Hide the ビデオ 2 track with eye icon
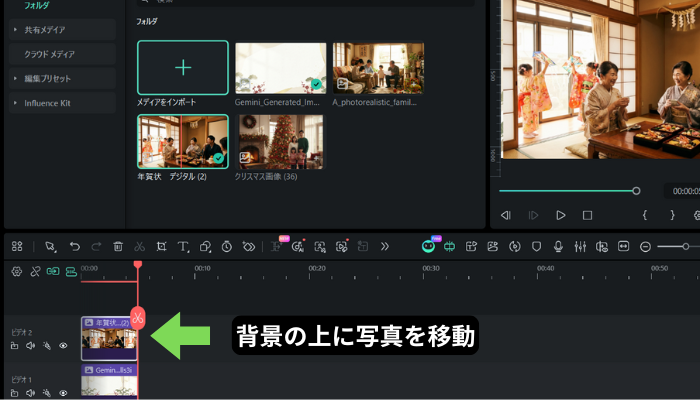 (x=63, y=346)
